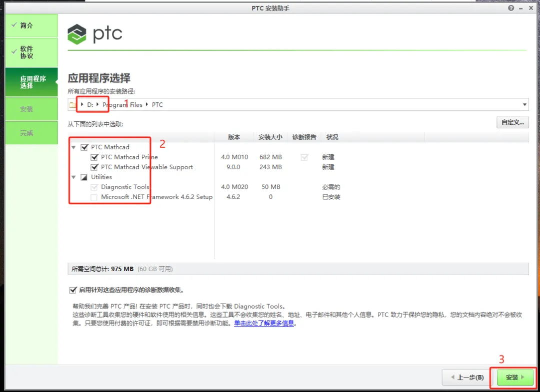
Task: Click the arrow before PTC in the path
Action: pyautogui.click(x=146, y=104)
